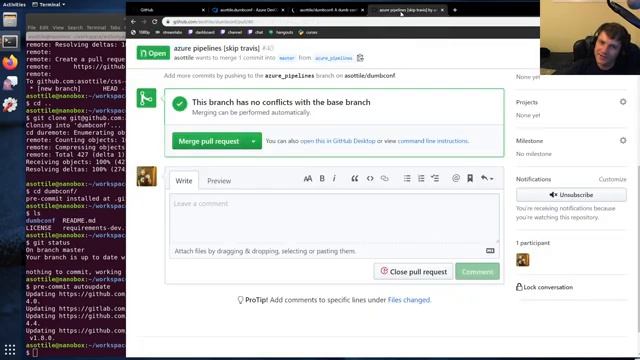Click the master base branch label
The height and width of the screenshot is (360, 640).
(287, 58)
